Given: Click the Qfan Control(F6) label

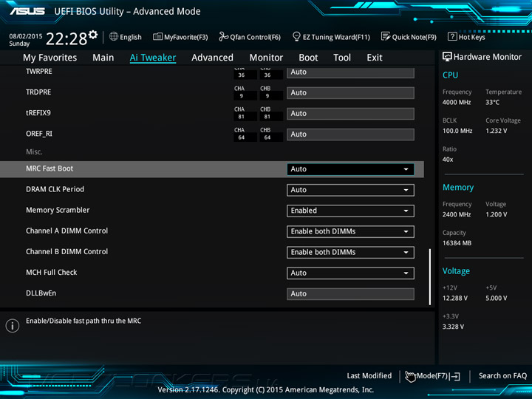Looking at the screenshot, I should click(255, 38).
